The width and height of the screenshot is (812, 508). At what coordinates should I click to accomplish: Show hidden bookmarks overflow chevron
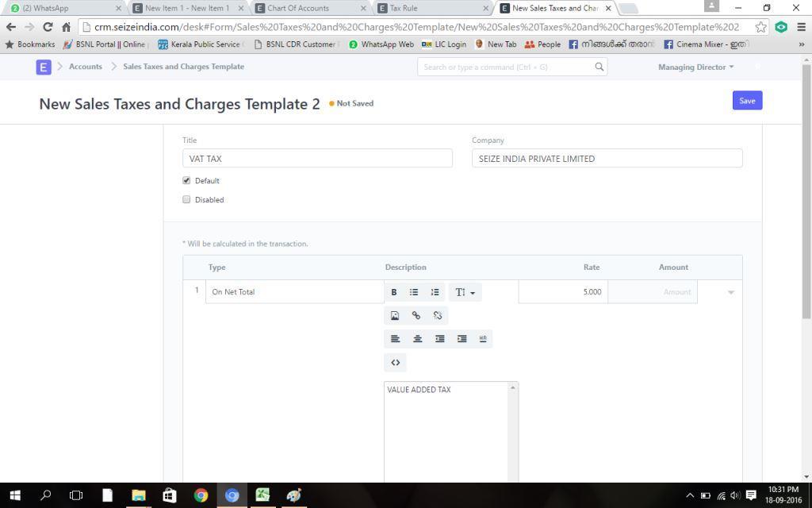(x=802, y=44)
